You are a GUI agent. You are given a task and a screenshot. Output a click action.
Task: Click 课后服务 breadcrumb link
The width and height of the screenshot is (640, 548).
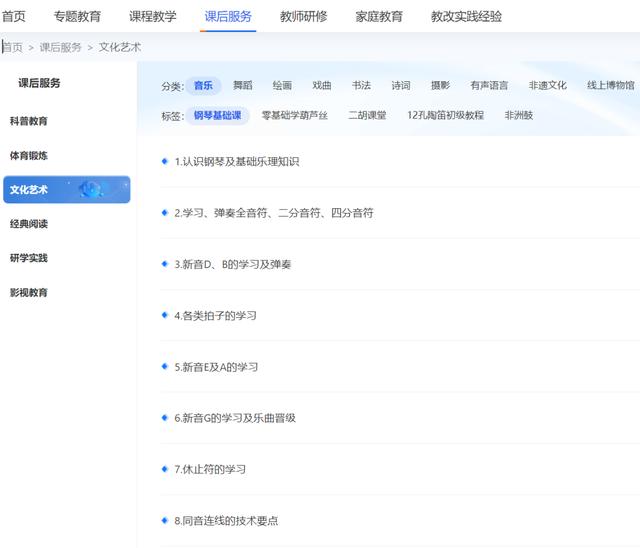pyautogui.click(x=60, y=47)
